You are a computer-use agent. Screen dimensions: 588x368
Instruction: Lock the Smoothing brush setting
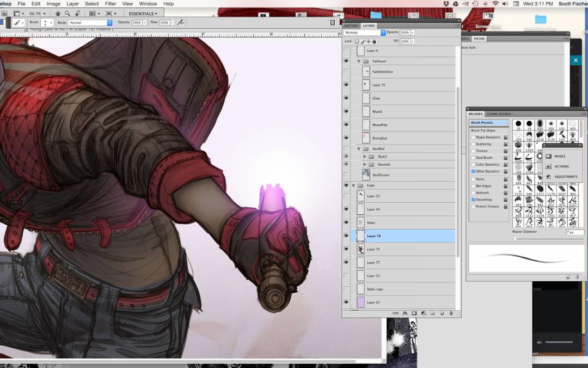click(505, 200)
